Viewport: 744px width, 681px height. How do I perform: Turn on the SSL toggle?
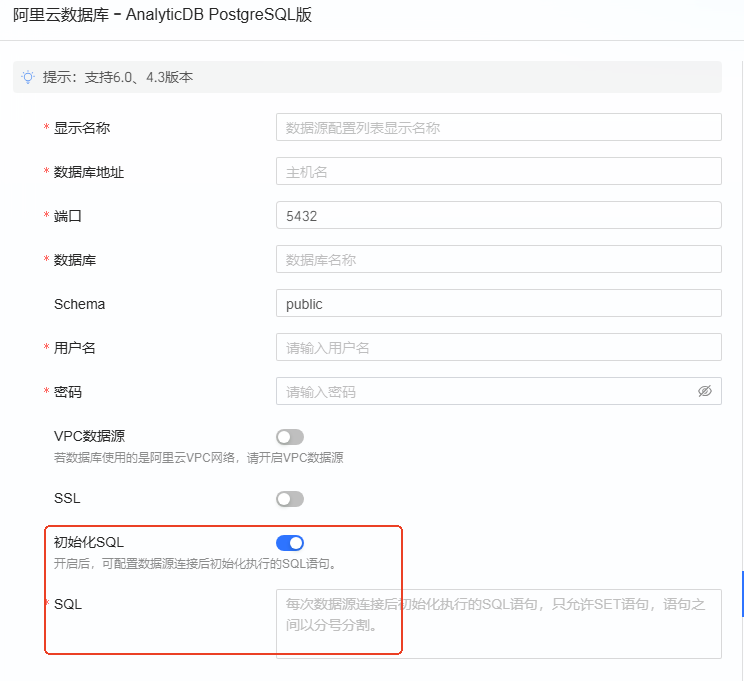[290, 499]
